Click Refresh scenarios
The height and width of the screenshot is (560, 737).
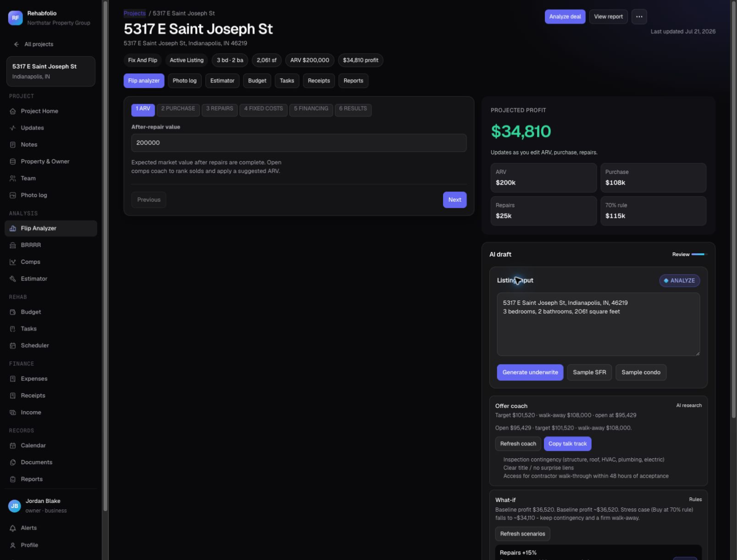coord(523,534)
